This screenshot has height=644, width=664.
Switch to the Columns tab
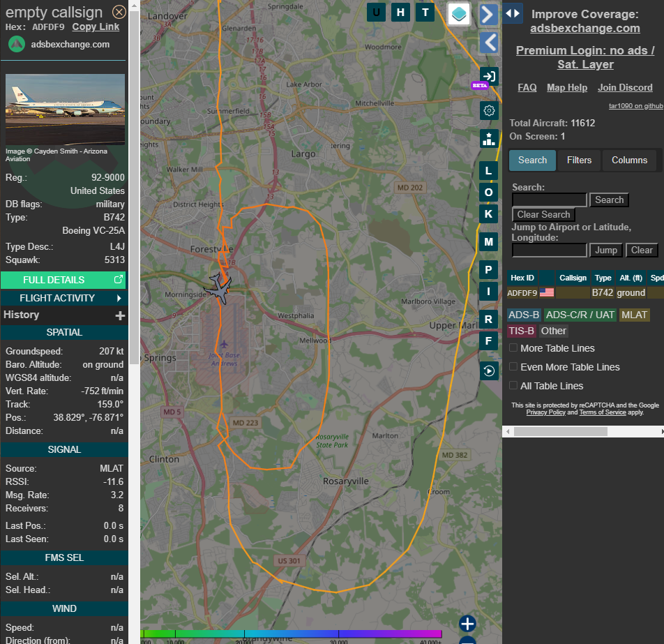coord(629,160)
